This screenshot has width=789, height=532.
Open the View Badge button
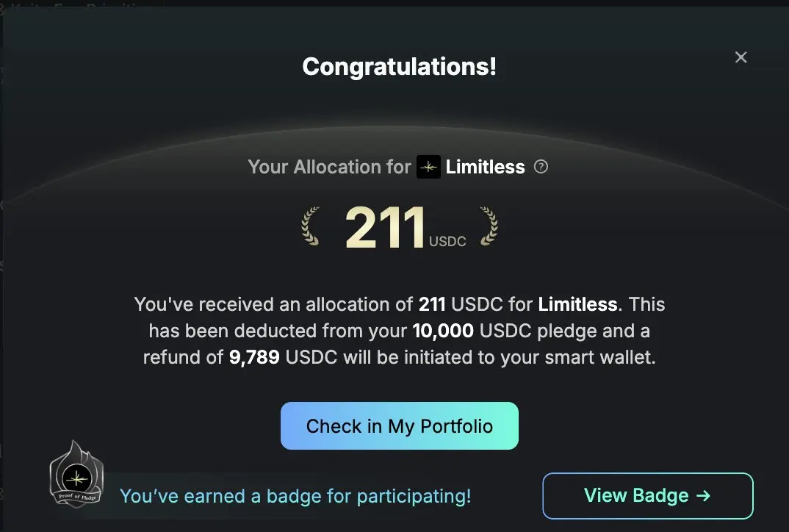[x=647, y=495]
